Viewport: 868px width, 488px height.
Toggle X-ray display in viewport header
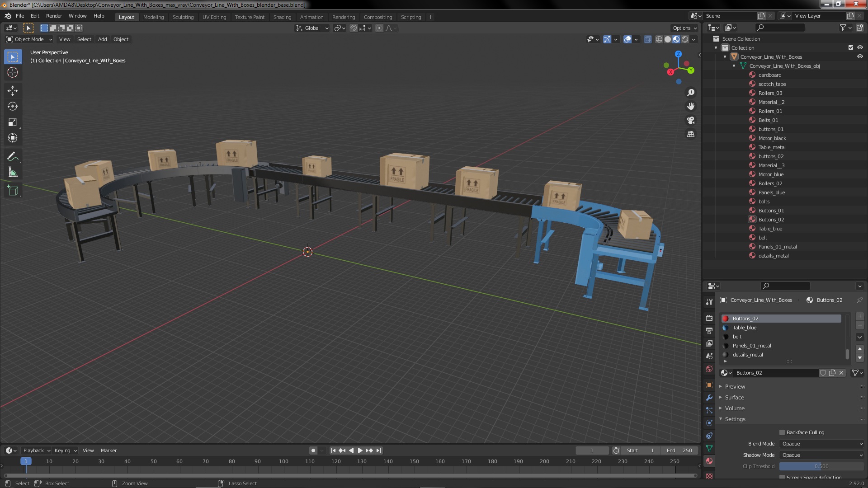pos(647,39)
